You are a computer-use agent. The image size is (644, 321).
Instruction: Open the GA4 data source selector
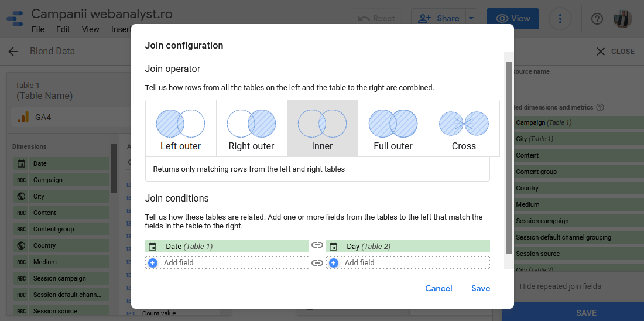(x=71, y=118)
